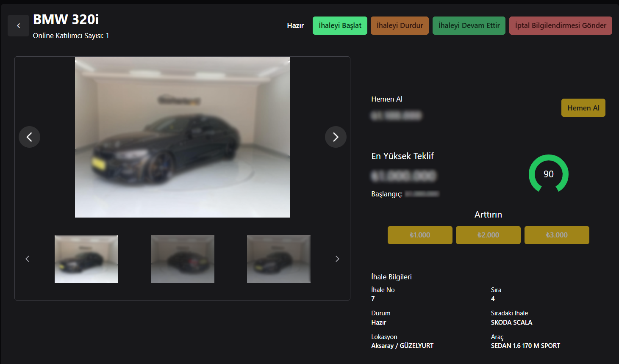The image size is (619, 364).
Task: Click the Durum value Hazır
Action: pyautogui.click(x=379, y=323)
